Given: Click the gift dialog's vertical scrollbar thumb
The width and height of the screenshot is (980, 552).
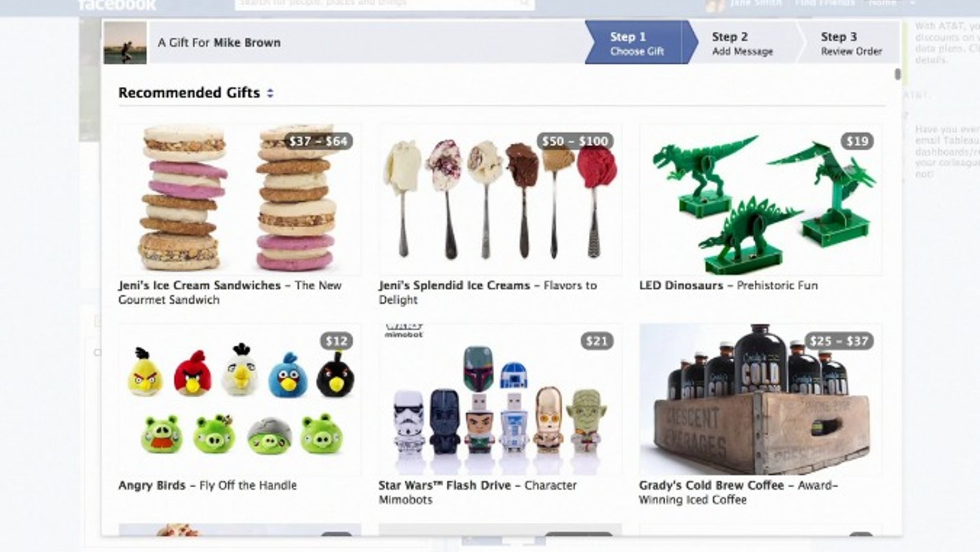Looking at the screenshot, I should (x=897, y=75).
